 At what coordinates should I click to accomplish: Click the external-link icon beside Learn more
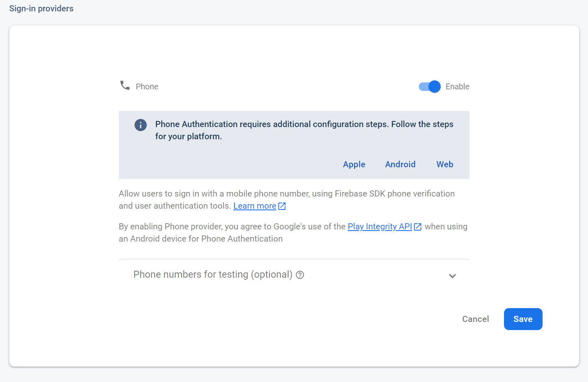[282, 206]
